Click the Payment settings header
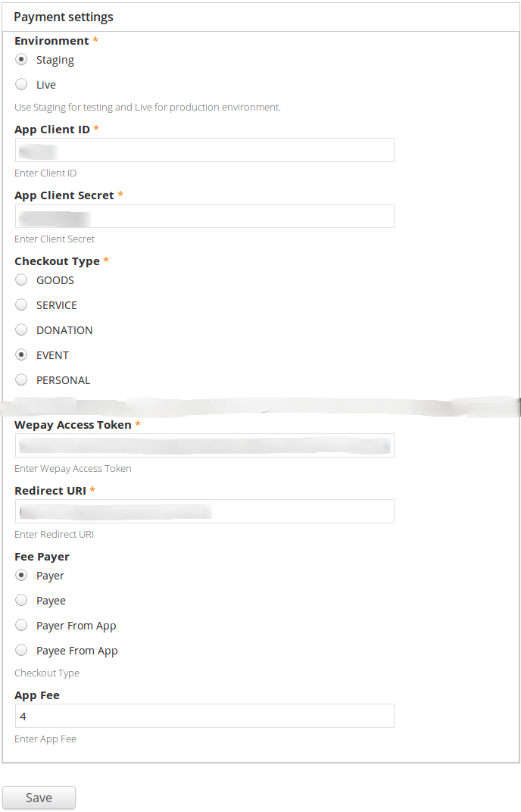Viewport: 521px width, 812px height. point(64,17)
